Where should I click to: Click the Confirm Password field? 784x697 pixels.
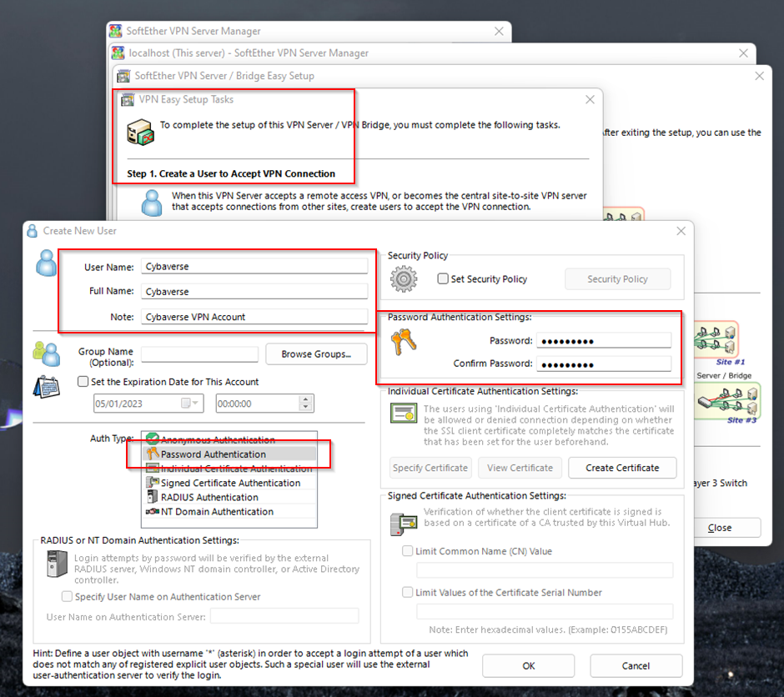[x=604, y=364]
